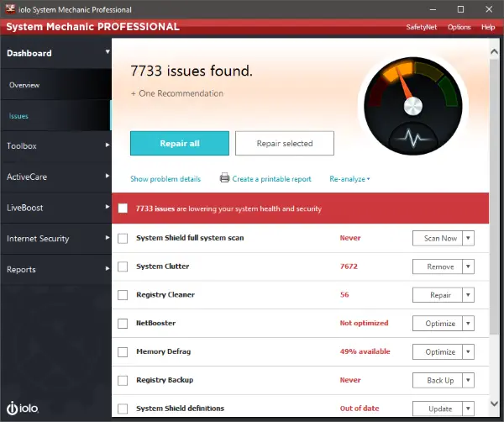Open the Toolbox menu
504x422 pixels.
pyautogui.click(x=56, y=145)
